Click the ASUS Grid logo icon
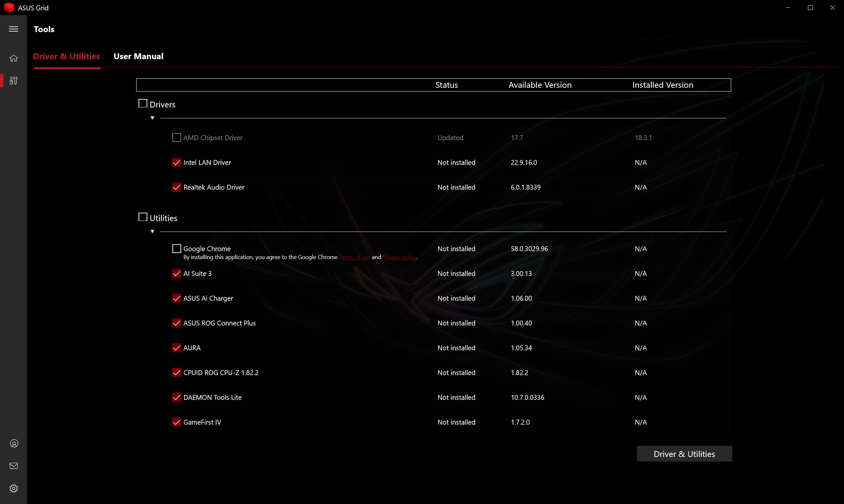 pos(9,7)
